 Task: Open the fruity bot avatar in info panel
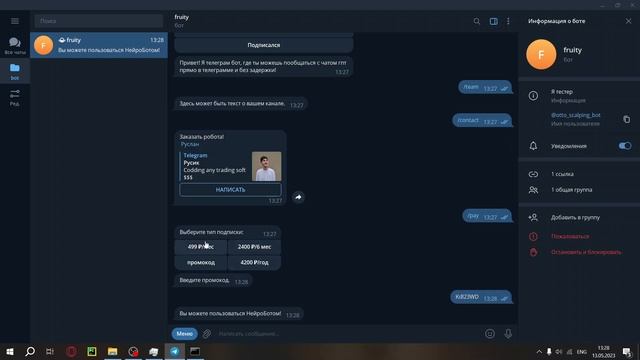tap(541, 54)
